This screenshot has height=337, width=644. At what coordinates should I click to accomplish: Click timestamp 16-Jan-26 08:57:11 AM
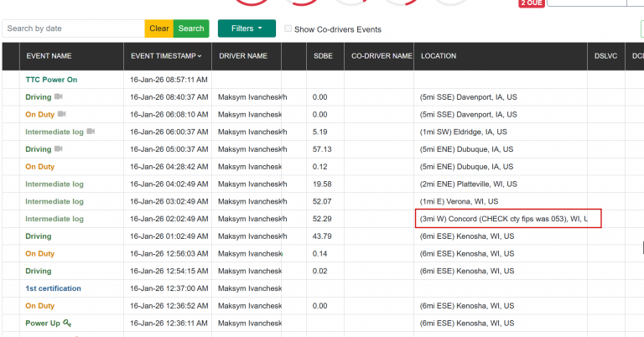pyautogui.click(x=169, y=80)
